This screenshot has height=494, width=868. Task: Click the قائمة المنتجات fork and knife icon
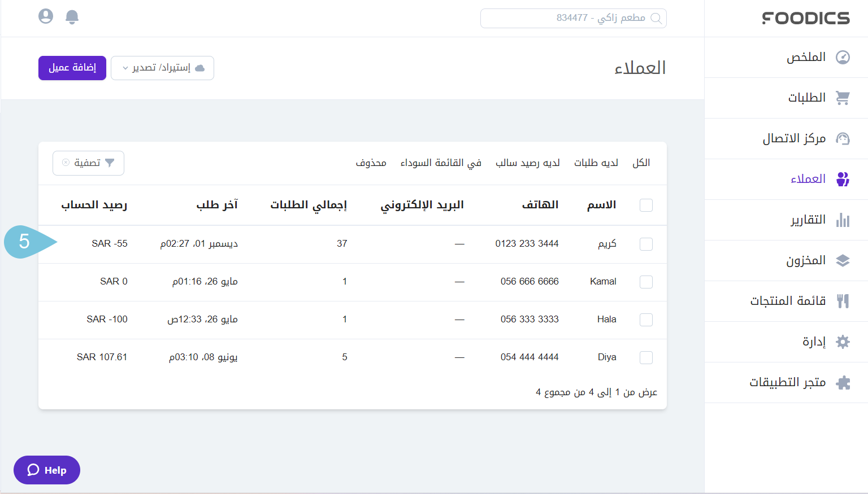(843, 301)
